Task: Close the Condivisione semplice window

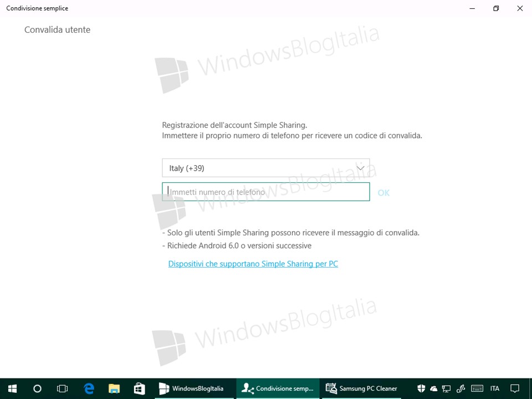Action: tap(520, 8)
